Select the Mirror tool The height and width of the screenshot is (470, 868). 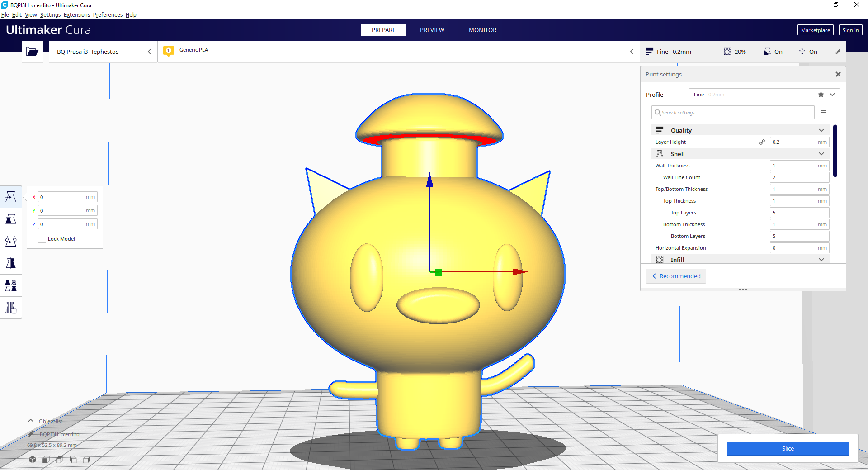pyautogui.click(x=11, y=263)
